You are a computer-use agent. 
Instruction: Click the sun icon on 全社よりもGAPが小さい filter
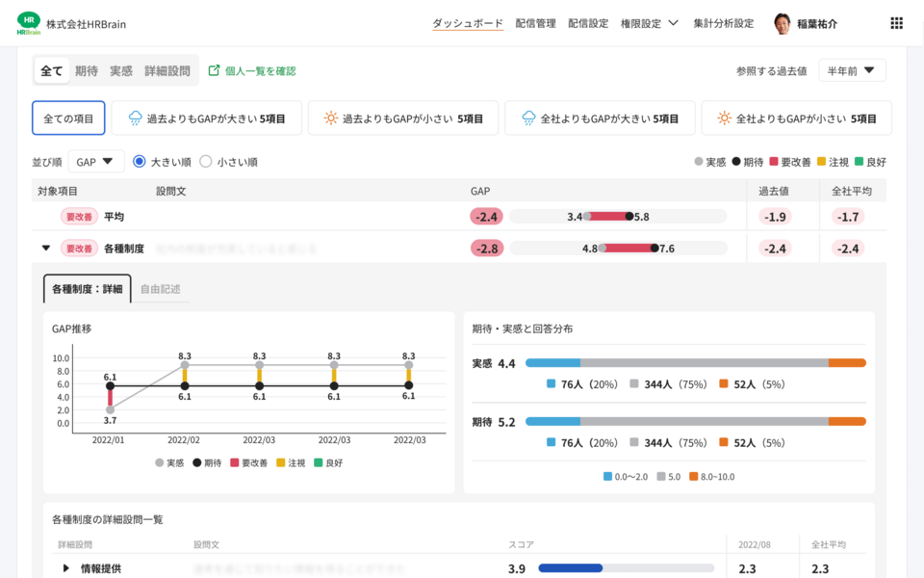pyautogui.click(x=723, y=118)
